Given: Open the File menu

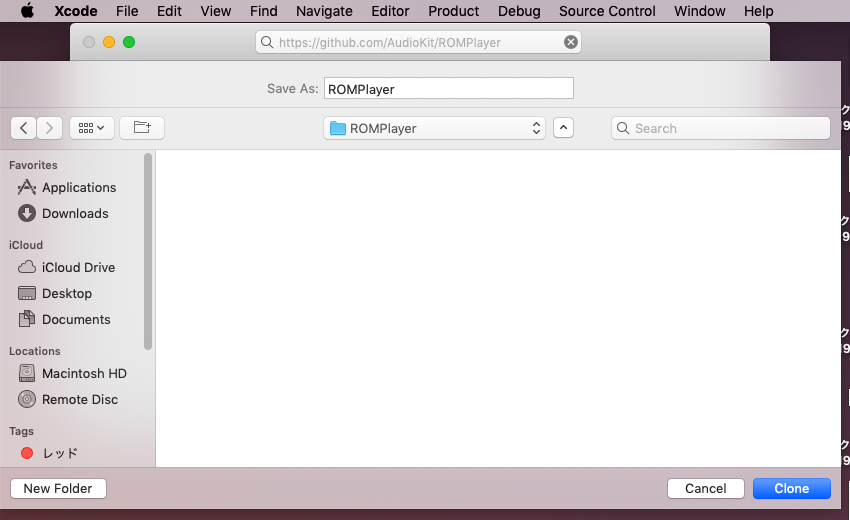Looking at the screenshot, I should coord(127,11).
